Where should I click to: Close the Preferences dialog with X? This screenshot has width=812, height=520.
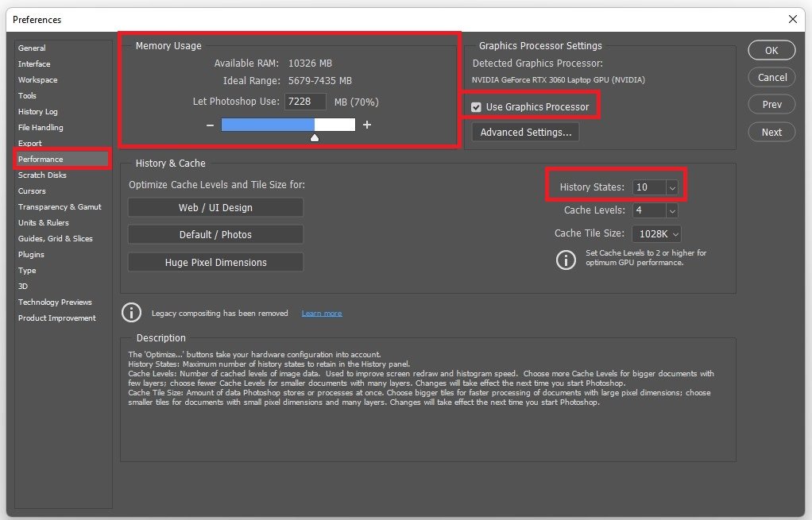point(792,19)
